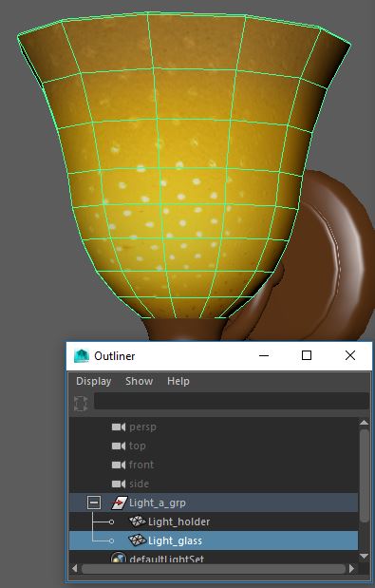Image resolution: width=375 pixels, height=588 pixels.
Task: Click the front camera icon
Action: point(119,465)
